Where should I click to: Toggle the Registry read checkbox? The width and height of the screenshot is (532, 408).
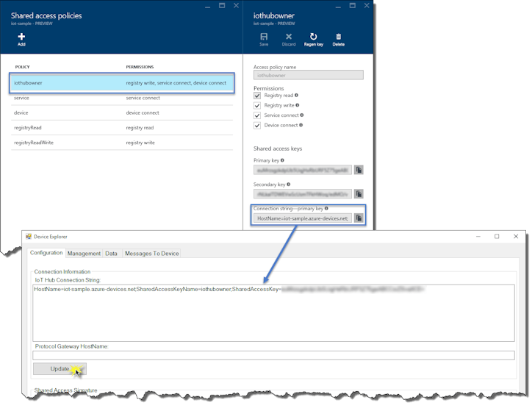click(257, 96)
